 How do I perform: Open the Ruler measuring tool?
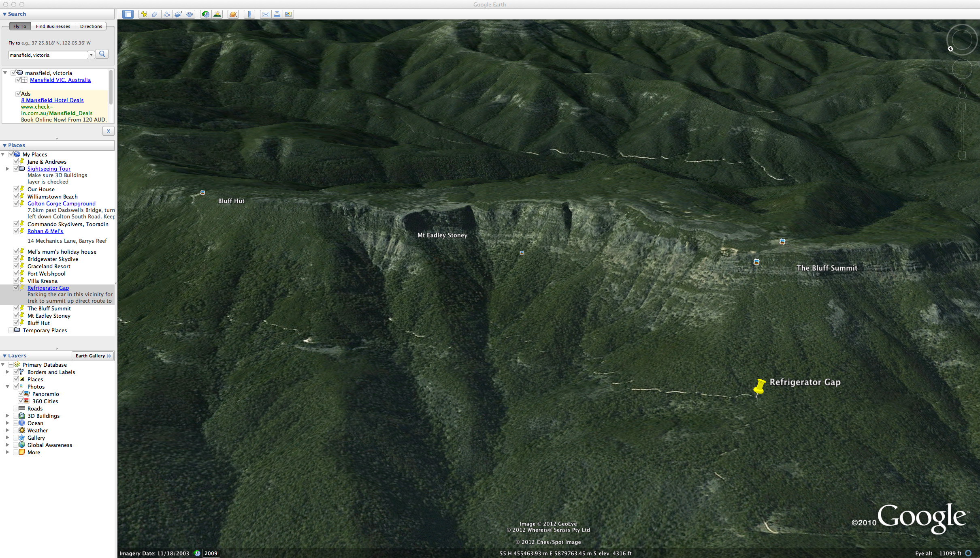point(249,14)
